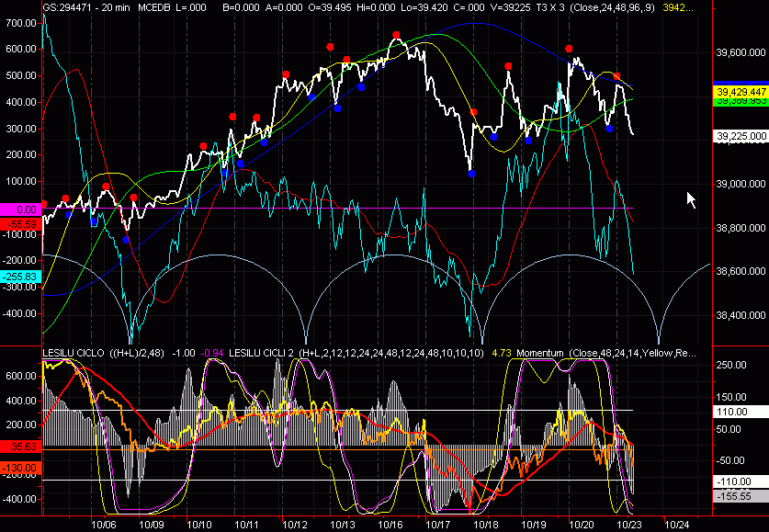Click the "39,000.000" price axis label
This screenshot has height=532, width=769.
[741, 184]
